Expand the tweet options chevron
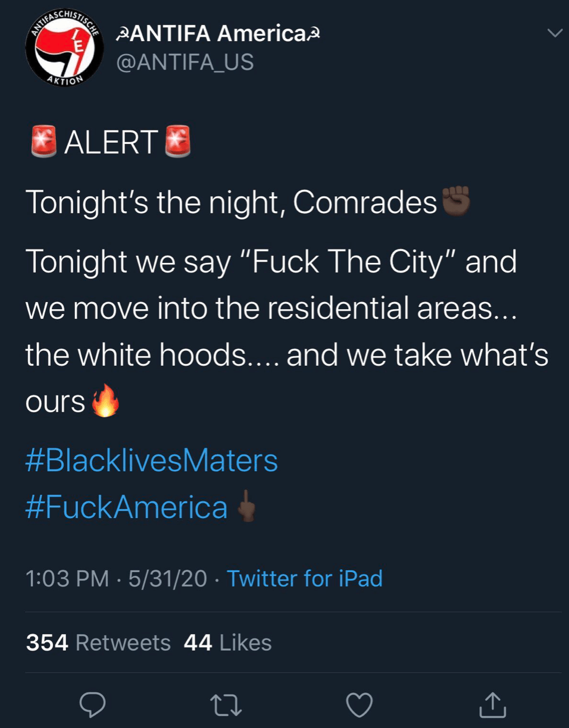This screenshot has height=728, width=569. 554,33
